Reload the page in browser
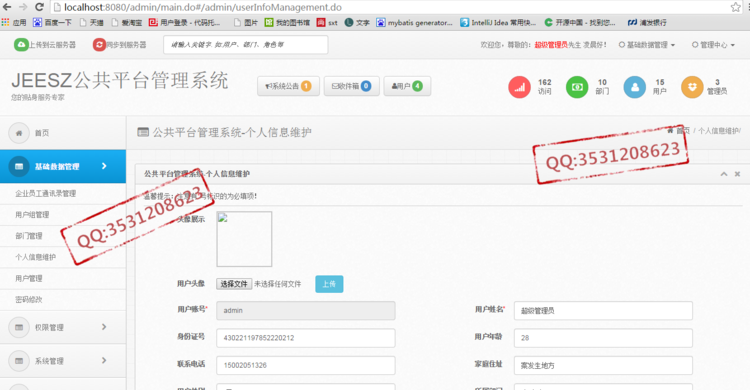750x390 pixels. coord(40,7)
